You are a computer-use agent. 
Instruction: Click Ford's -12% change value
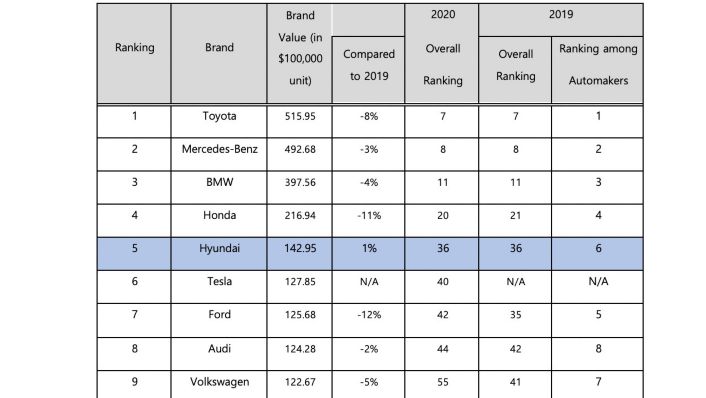(x=369, y=315)
